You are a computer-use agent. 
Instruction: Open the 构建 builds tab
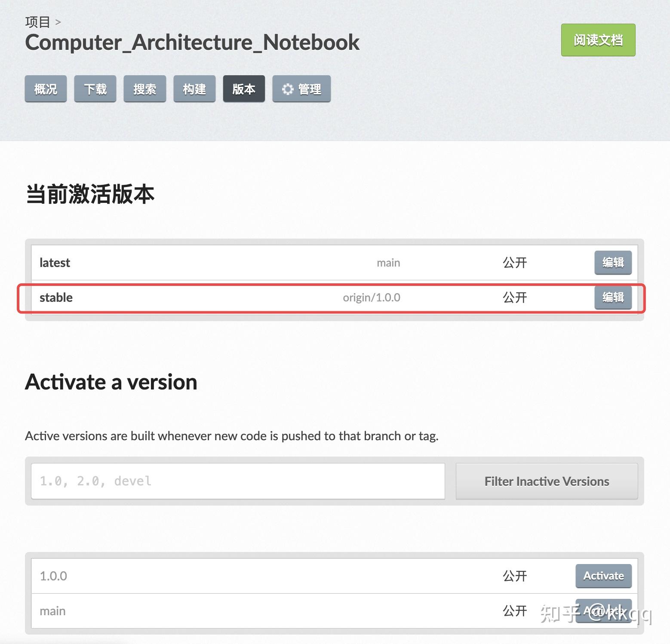tap(194, 89)
